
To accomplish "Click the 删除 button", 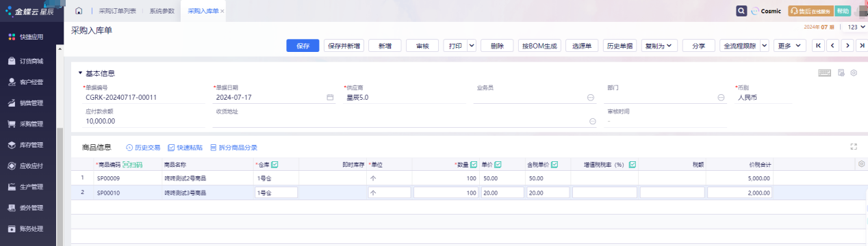I will click(497, 45).
